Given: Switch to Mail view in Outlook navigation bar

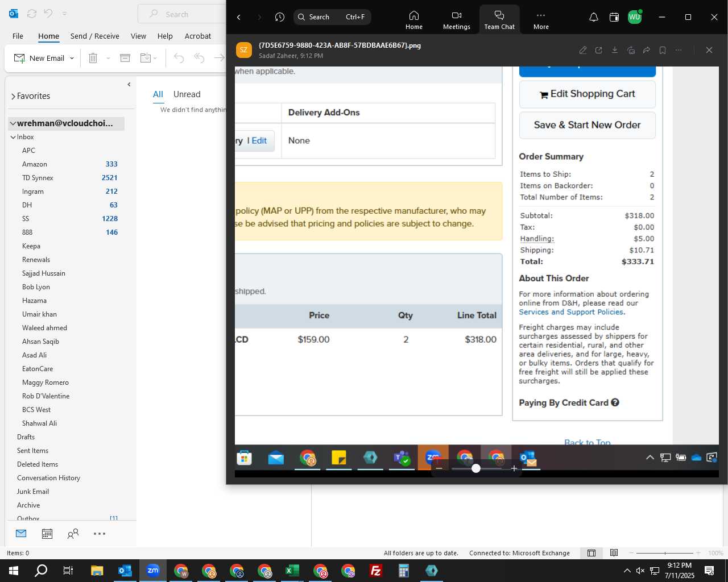Looking at the screenshot, I should click(21, 534).
